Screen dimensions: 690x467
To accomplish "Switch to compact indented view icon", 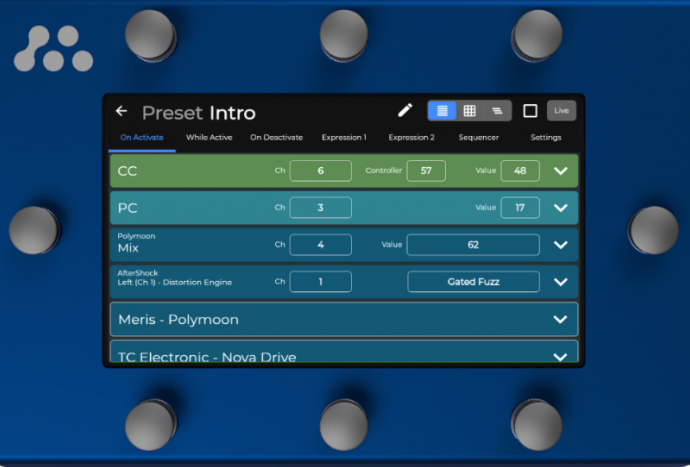I will click(x=497, y=110).
